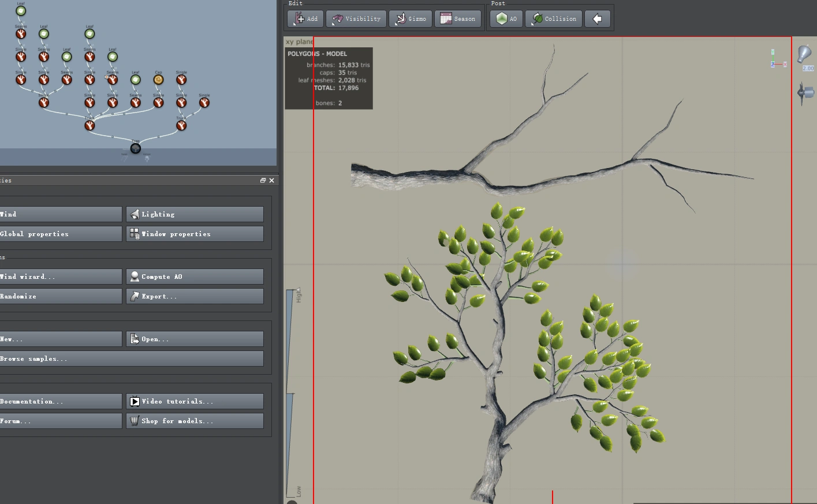Open the Lighting properties
The width and height of the screenshot is (817, 504).
pyautogui.click(x=195, y=214)
